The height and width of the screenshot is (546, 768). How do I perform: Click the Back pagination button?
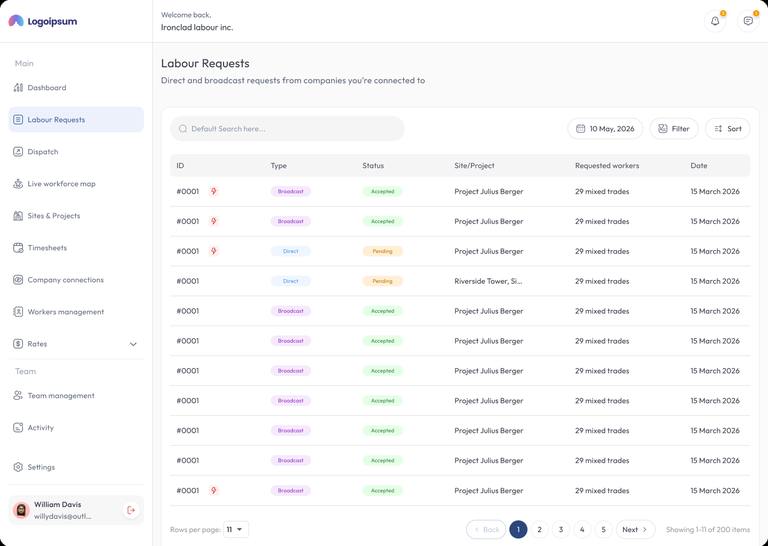[486, 529]
